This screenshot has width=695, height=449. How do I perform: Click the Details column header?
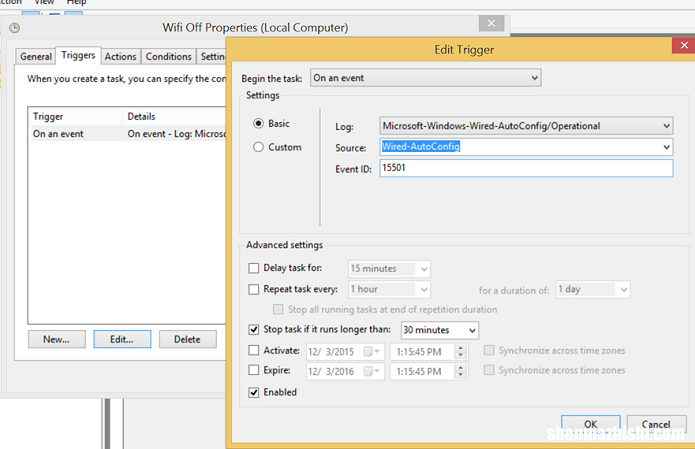coord(175,117)
